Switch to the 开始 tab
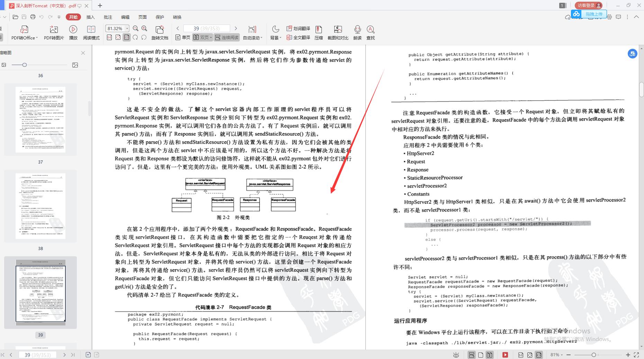The width and height of the screenshot is (644, 359). coord(73,17)
